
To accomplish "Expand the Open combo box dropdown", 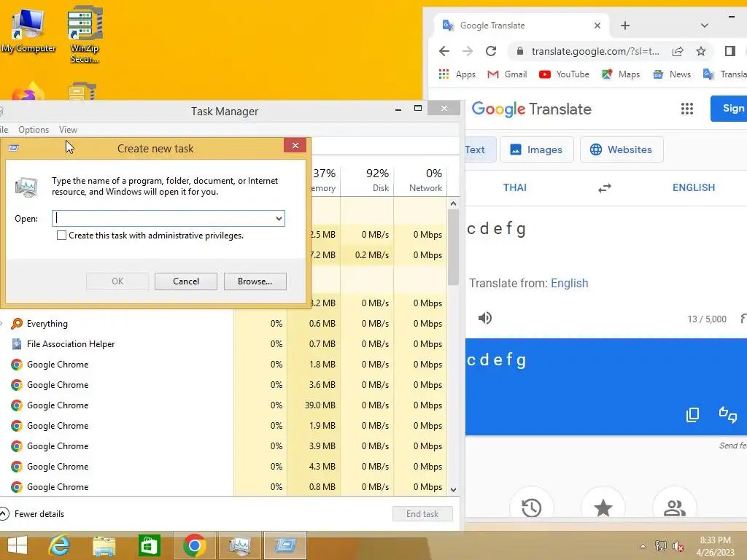I will [279, 219].
